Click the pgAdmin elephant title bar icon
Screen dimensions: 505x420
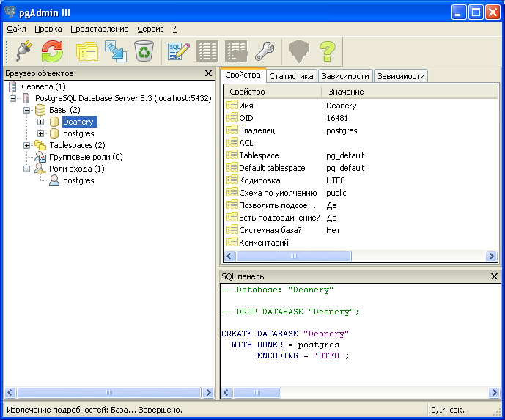click(10, 12)
